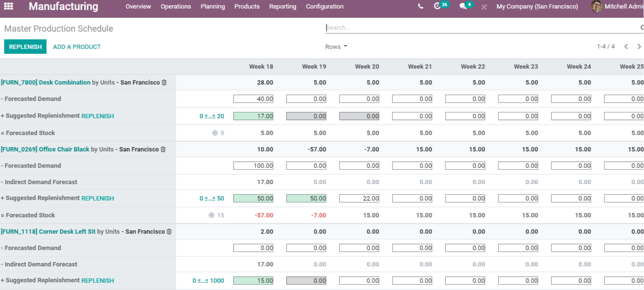Click Mitchell Admin avatar picture
This screenshot has width=644, height=290.
[x=597, y=6]
